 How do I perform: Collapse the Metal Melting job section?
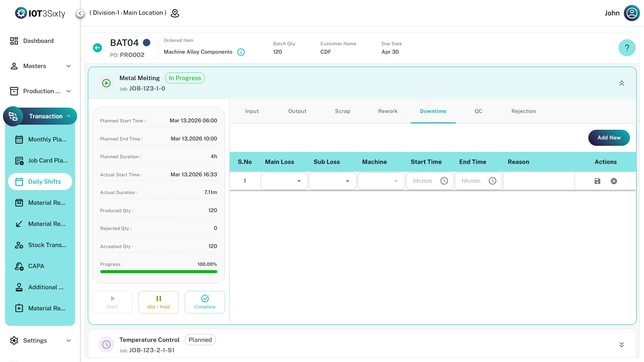(x=621, y=83)
